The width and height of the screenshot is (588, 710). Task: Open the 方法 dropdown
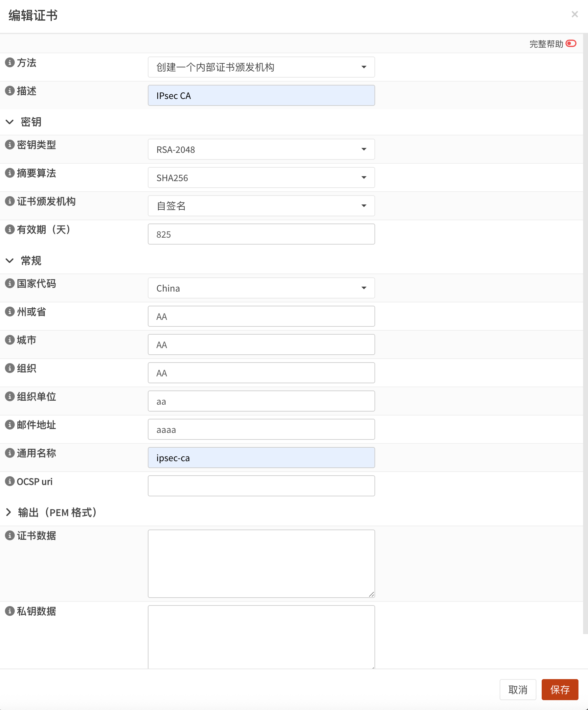click(x=261, y=67)
